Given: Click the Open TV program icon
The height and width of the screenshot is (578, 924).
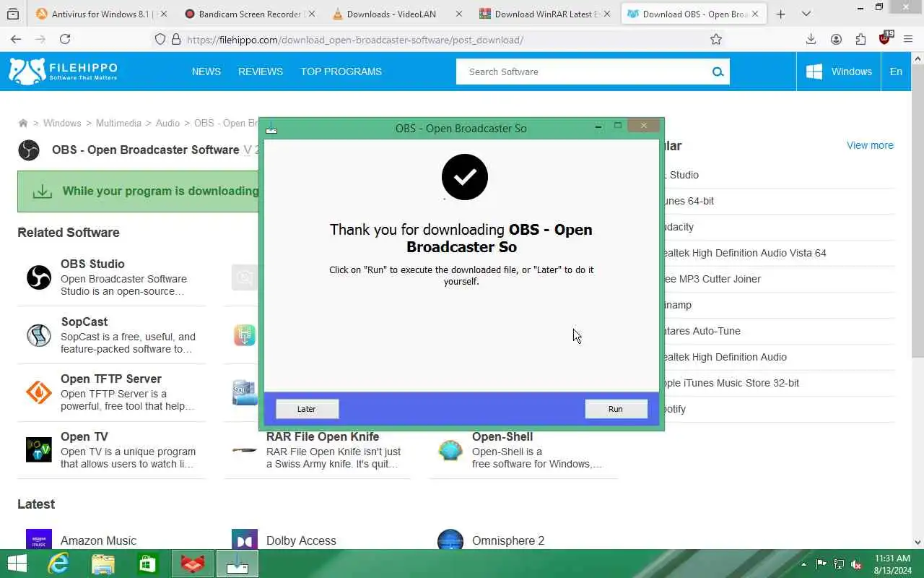Looking at the screenshot, I should click(x=39, y=449).
